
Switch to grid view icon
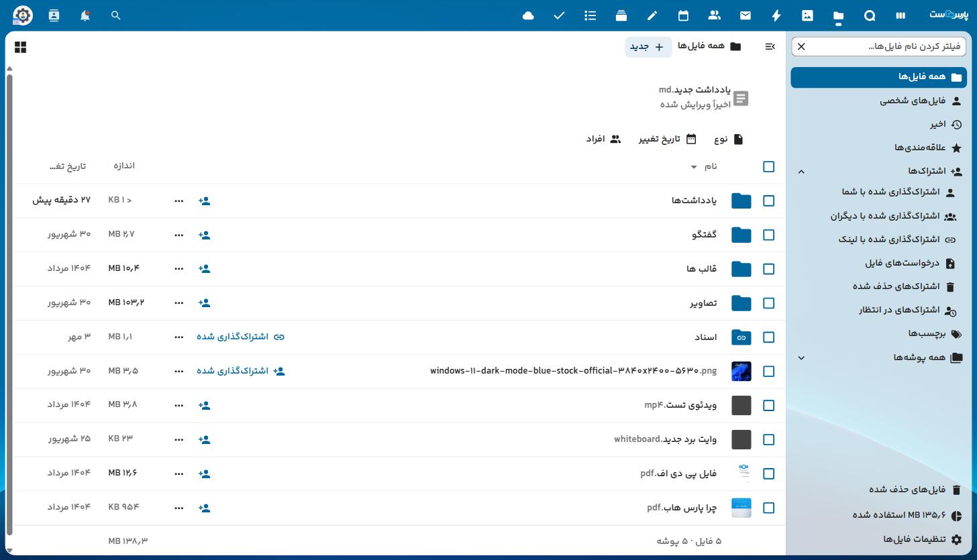click(x=21, y=47)
